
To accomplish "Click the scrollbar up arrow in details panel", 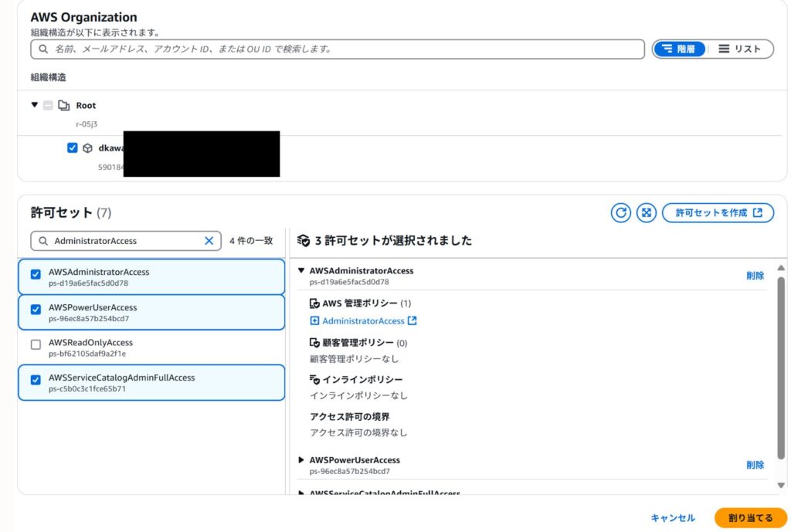I will pos(781,268).
